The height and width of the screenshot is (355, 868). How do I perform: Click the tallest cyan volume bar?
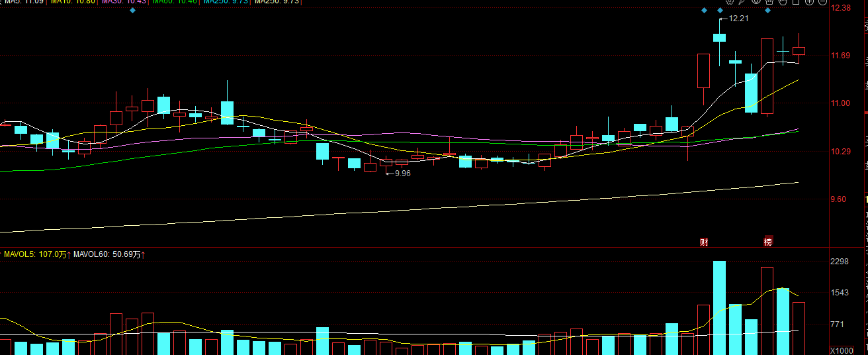point(720,308)
